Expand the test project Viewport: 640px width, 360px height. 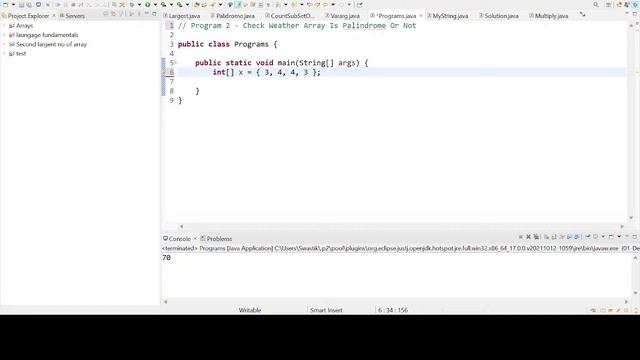4,53
